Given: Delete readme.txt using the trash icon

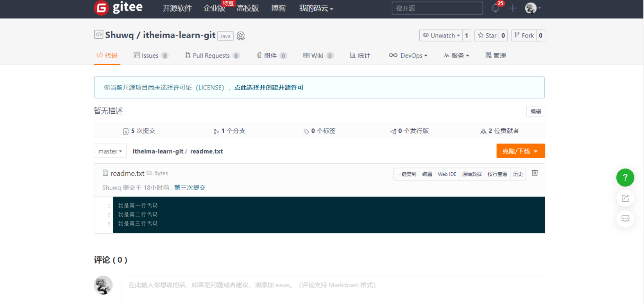Looking at the screenshot, I should pos(535,173).
